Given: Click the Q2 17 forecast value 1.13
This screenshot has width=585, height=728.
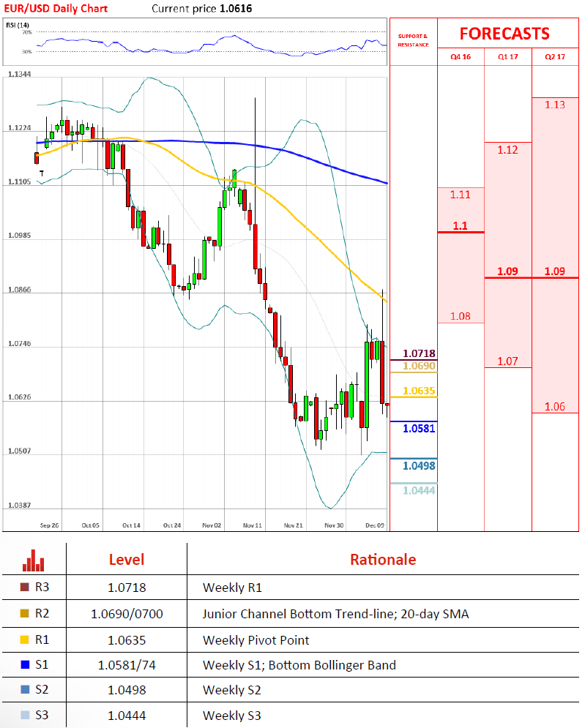Looking at the screenshot, I should click(555, 105).
